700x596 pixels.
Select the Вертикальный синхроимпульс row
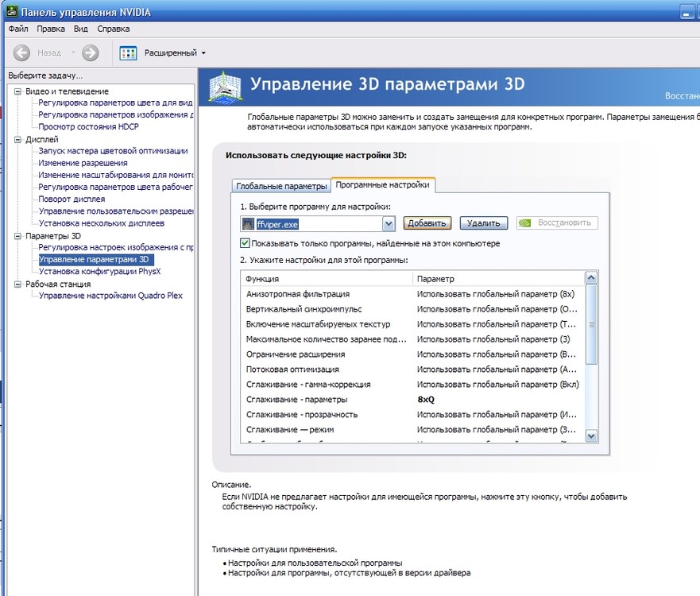[x=412, y=309]
